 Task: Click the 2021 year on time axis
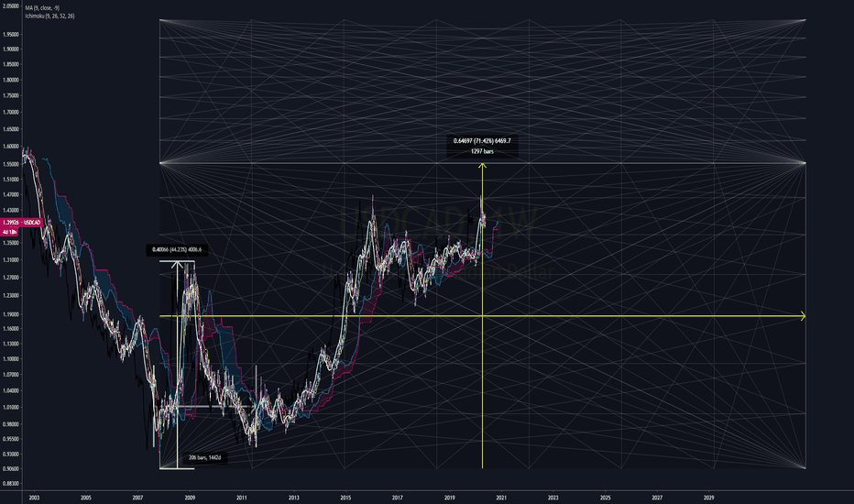(x=501, y=498)
